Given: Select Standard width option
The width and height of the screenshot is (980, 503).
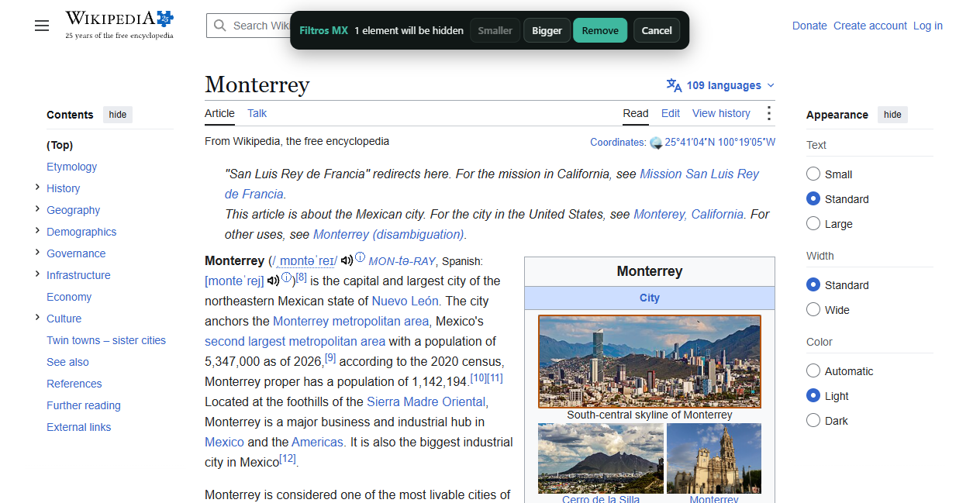Looking at the screenshot, I should point(813,284).
